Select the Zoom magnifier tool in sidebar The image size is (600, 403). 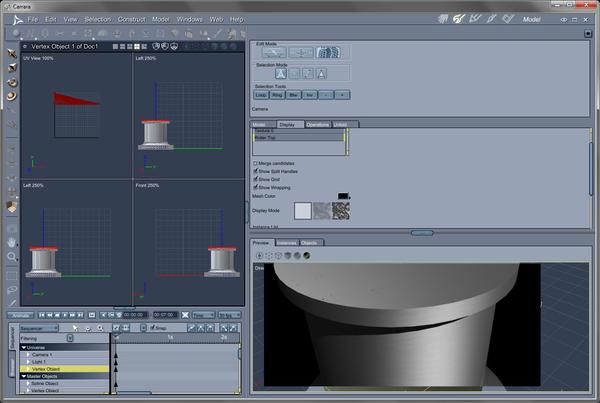(x=12, y=256)
